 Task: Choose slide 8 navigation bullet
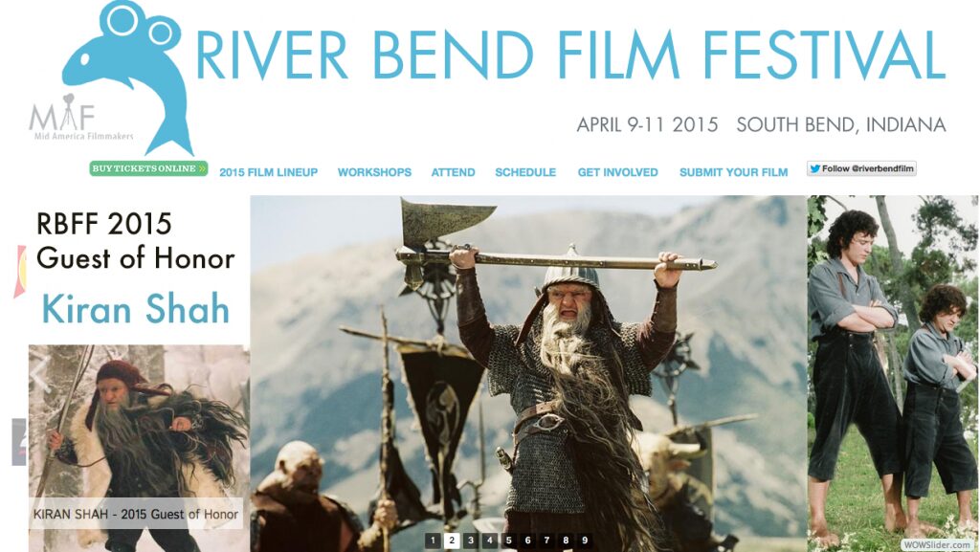coord(567,541)
